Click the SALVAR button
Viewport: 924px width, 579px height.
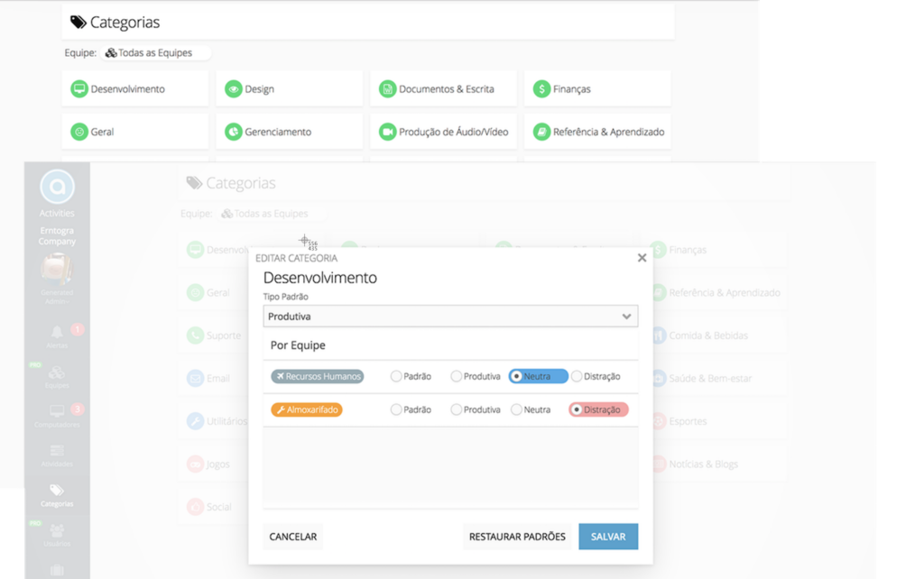tap(608, 536)
